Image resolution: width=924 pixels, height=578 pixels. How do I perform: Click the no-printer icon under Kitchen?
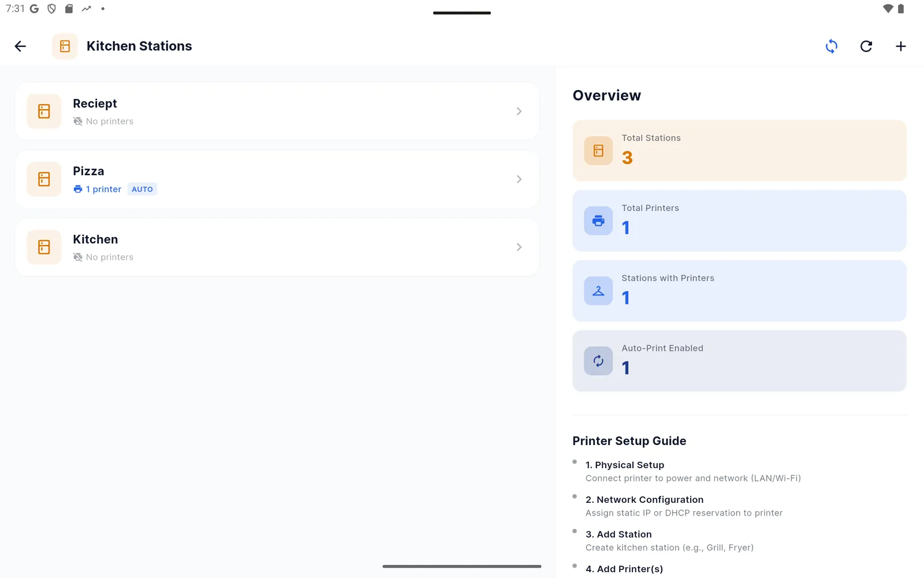click(x=78, y=257)
